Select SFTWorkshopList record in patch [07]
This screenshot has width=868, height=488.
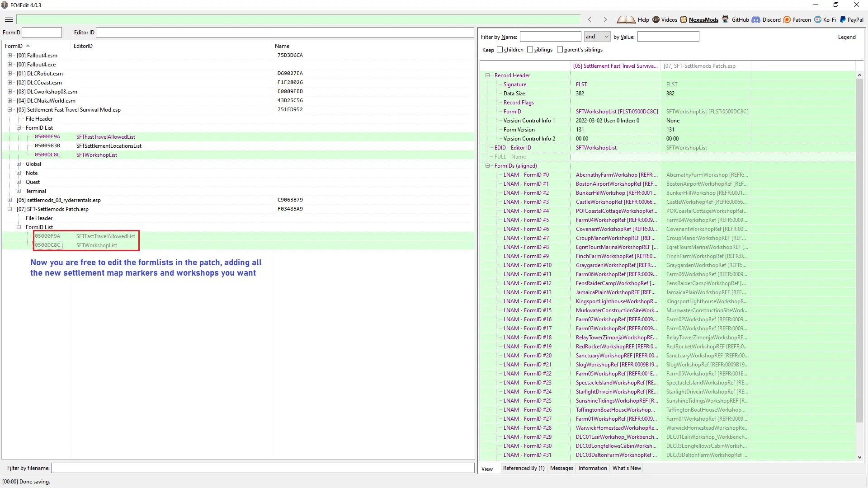pyautogui.click(x=238, y=245)
